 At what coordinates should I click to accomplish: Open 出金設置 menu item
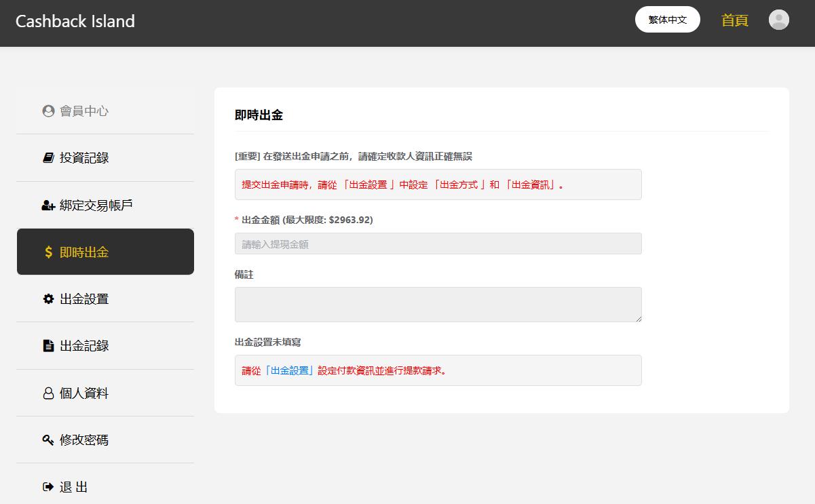point(105,298)
